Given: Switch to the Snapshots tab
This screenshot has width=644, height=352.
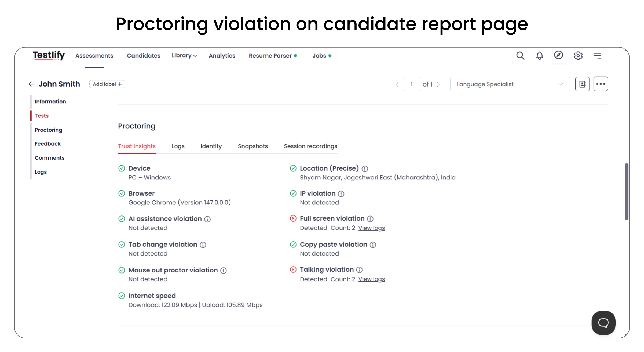Looking at the screenshot, I should click(x=253, y=146).
